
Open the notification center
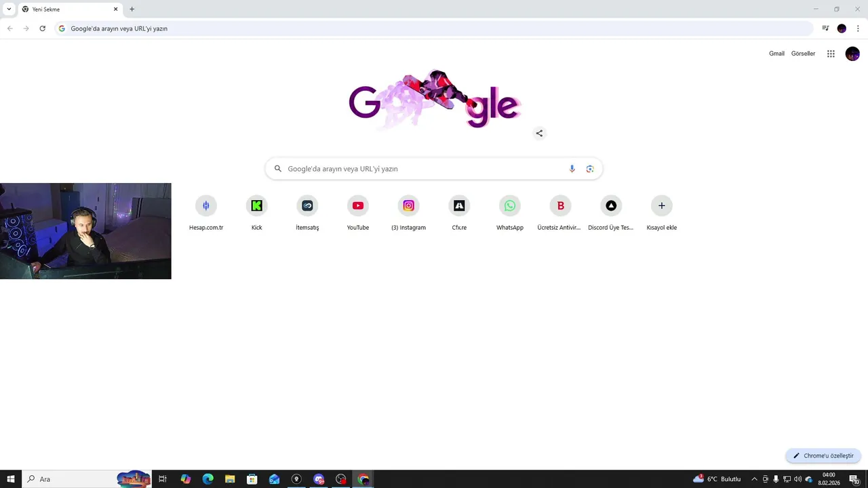click(854, 479)
